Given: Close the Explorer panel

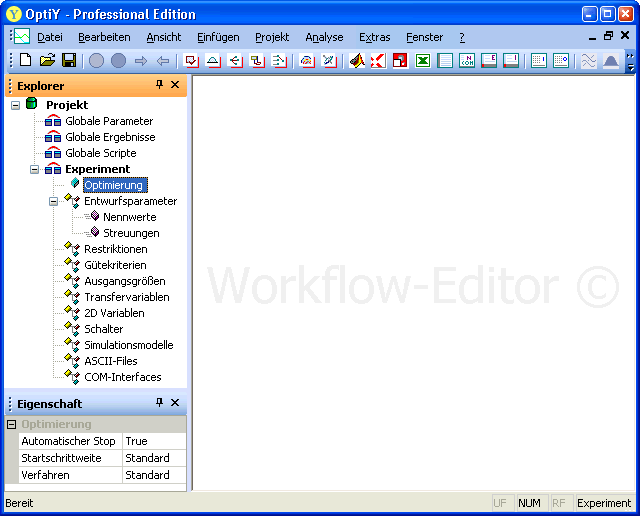Looking at the screenshot, I should coord(175,85).
